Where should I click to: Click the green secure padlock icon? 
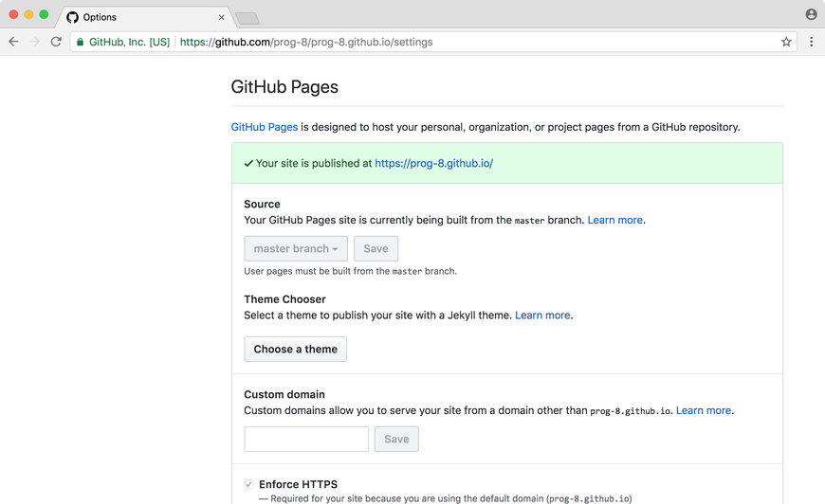[x=80, y=42]
